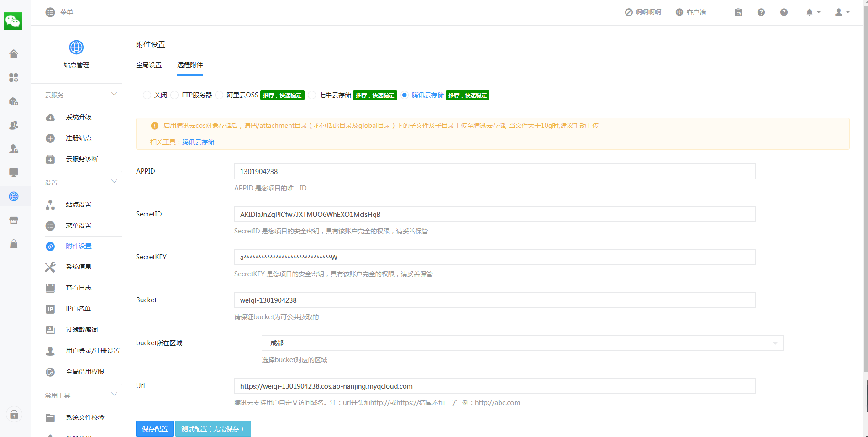The image size is (868, 437).
Task: Open the 客户端 top bar link
Action: click(x=691, y=12)
